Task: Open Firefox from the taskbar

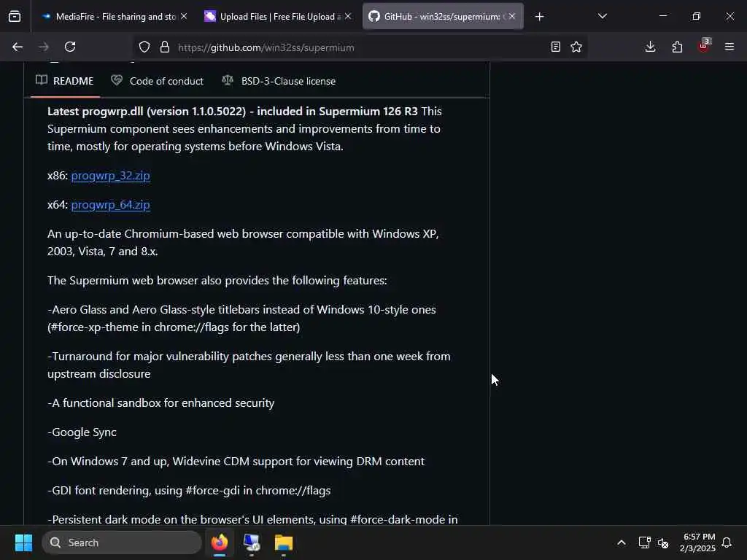Action: click(220, 542)
